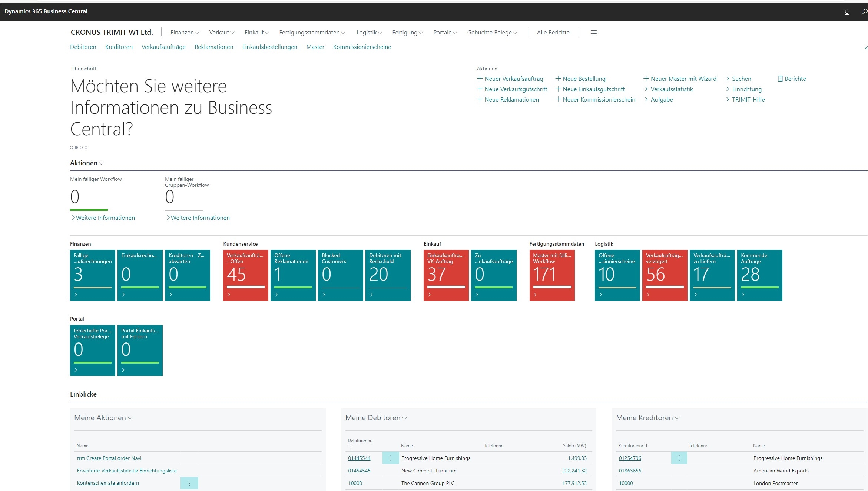868x491 pixels.
Task: Click the hamburger menu icon after Alle Berichte
Action: click(x=593, y=32)
